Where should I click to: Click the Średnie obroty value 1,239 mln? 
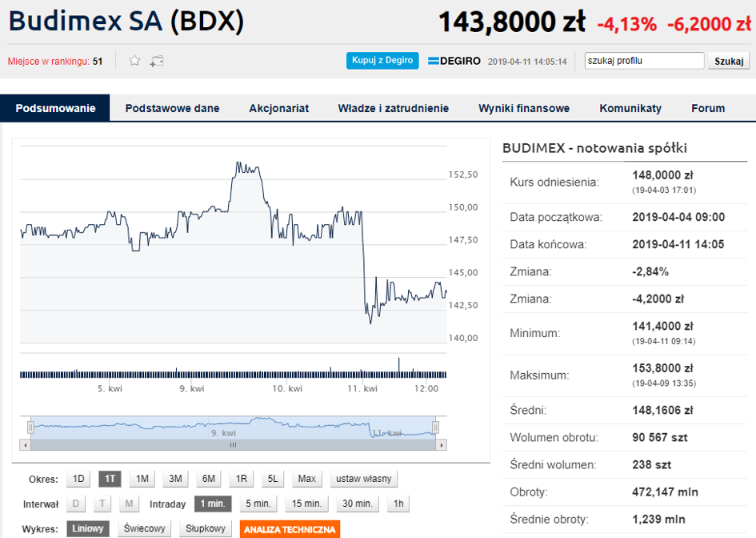(658, 519)
